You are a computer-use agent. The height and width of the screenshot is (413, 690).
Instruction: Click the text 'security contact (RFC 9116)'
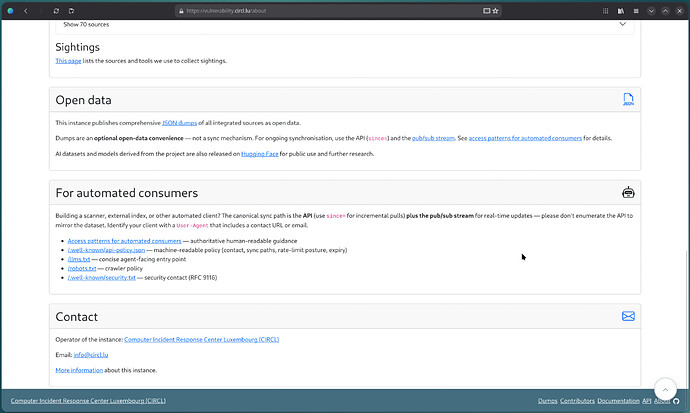pos(180,278)
